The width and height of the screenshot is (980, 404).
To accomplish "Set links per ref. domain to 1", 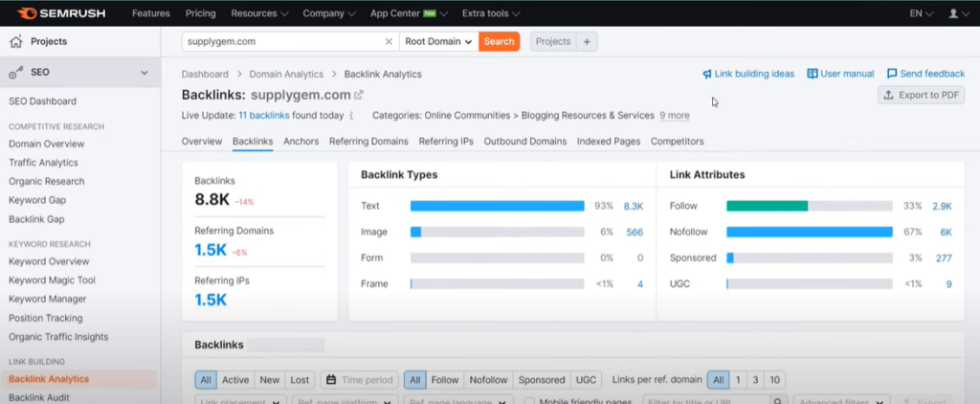I will (x=738, y=380).
